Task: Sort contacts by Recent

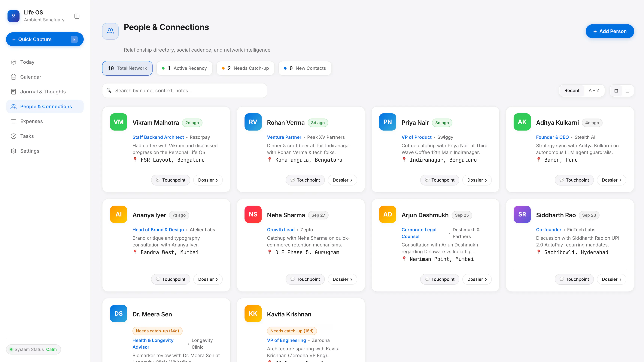Action: pyautogui.click(x=572, y=91)
